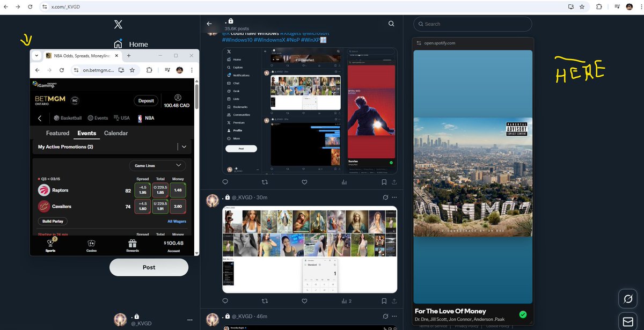Like the 30m post
The height and width of the screenshot is (330, 644).
[x=304, y=301]
